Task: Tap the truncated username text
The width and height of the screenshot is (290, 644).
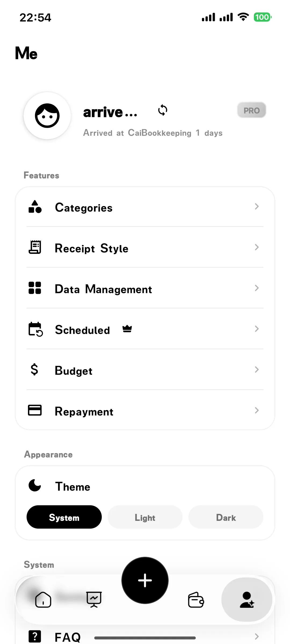Action: (110, 112)
